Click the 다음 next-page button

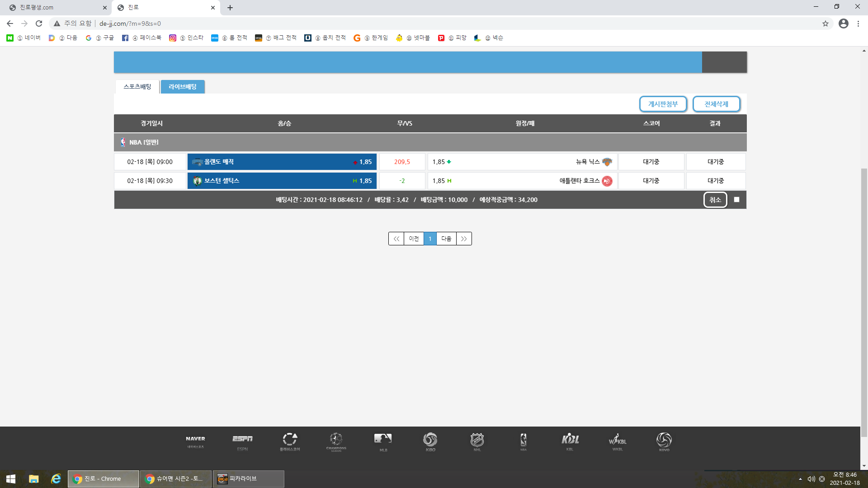click(x=446, y=239)
